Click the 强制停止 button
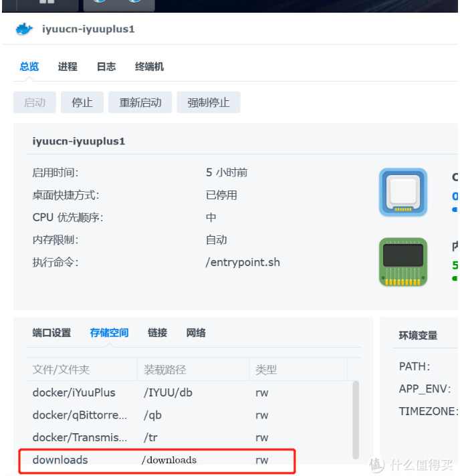The height and width of the screenshot is (476, 460). click(209, 102)
